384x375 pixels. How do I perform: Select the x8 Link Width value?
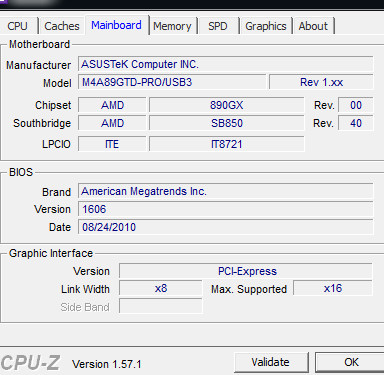(x=161, y=288)
